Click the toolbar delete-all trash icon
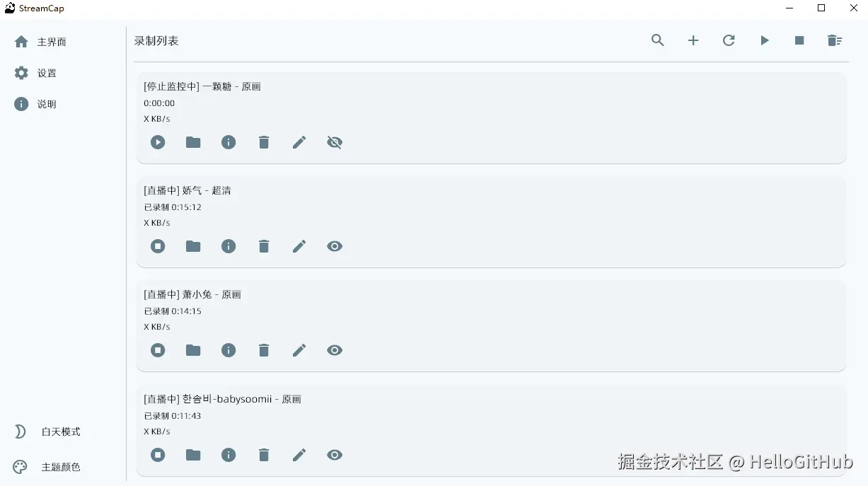This screenshot has width=868, height=486. (x=835, y=40)
